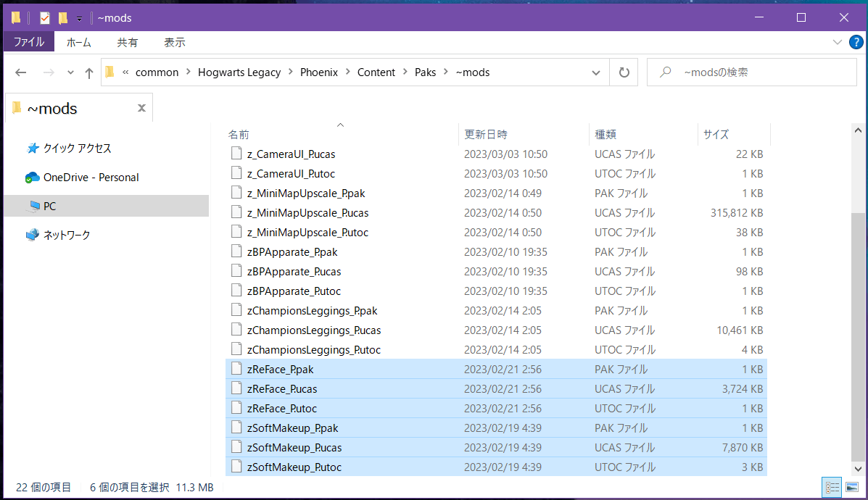Select file zBPApparate_P.ucas
The height and width of the screenshot is (500, 868).
(496, 272)
